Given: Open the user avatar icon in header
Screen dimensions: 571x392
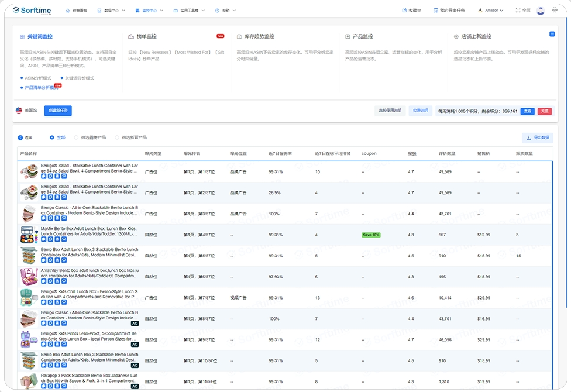Looking at the screenshot, I should pos(540,10).
